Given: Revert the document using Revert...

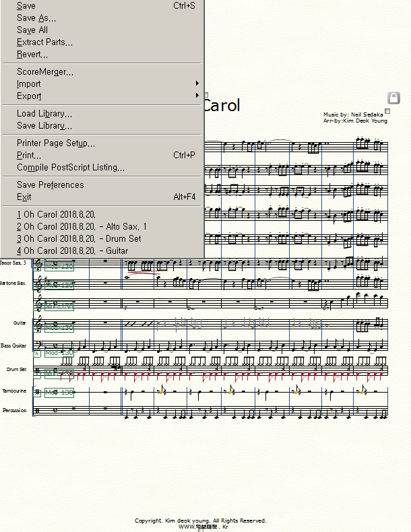Looking at the screenshot, I should (x=32, y=55).
